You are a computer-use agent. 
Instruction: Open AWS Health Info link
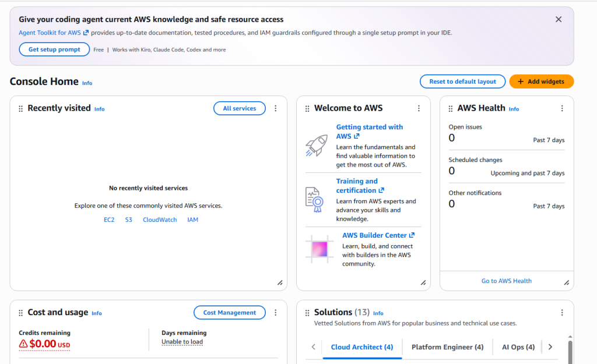click(x=514, y=109)
